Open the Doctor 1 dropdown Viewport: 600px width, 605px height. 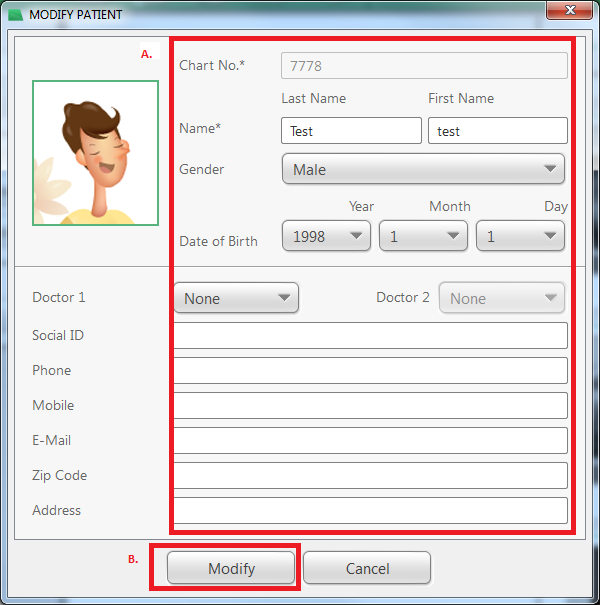pos(236,298)
